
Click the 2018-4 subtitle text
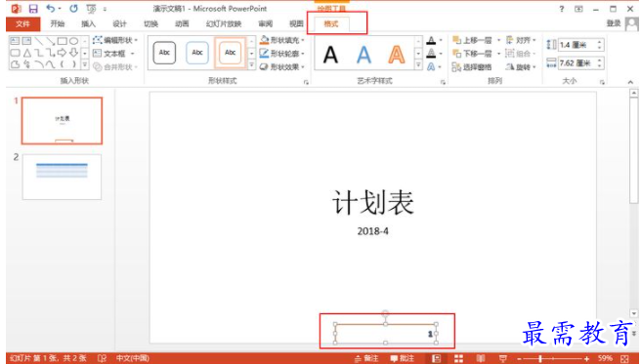[x=373, y=231]
